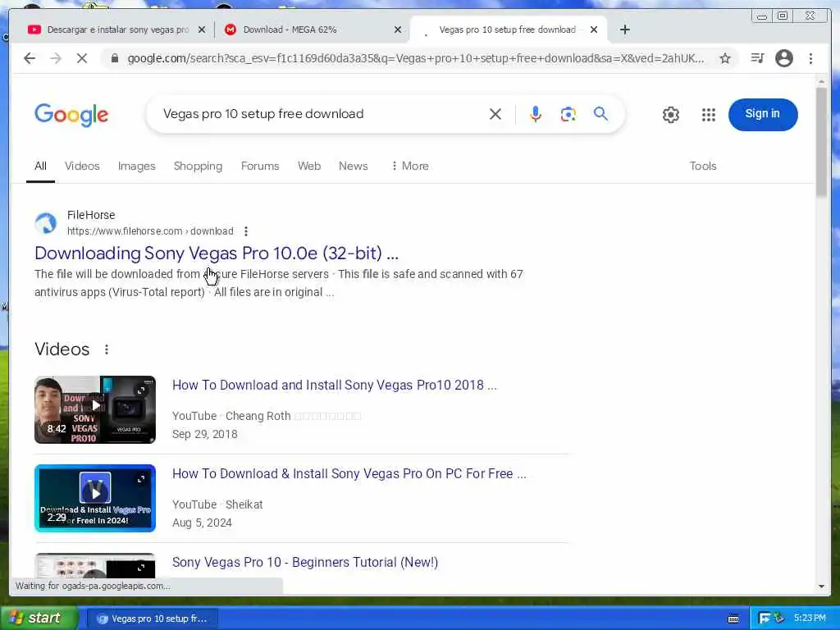The height and width of the screenshot is (630, 840).
Task: Open the search Tools options
Action: (x=702, y=166)
